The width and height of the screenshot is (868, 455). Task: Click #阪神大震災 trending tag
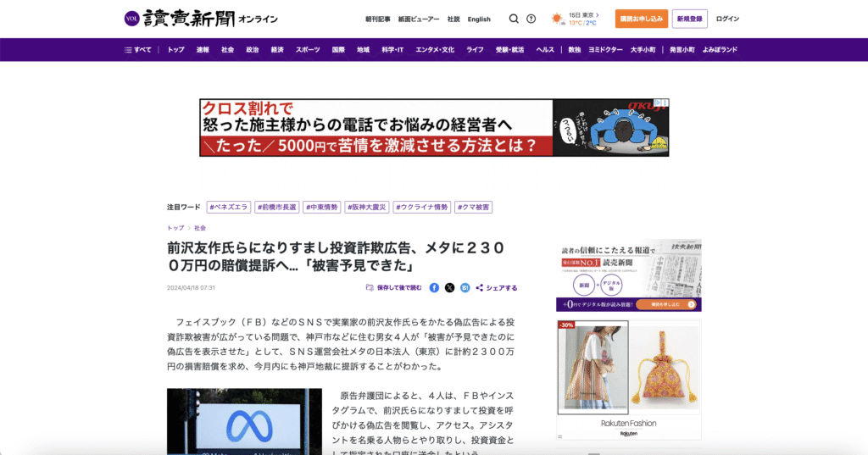click(x=367, y=207)
